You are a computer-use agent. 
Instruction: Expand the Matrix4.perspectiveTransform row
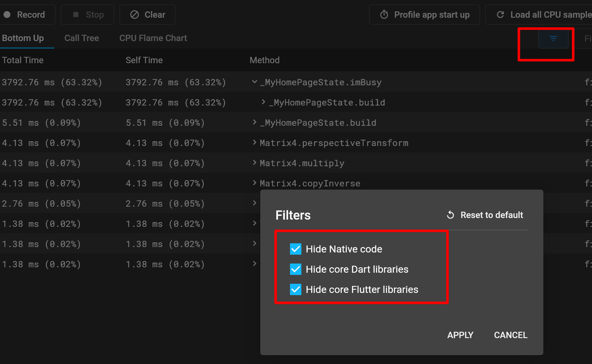click(254, 143)
